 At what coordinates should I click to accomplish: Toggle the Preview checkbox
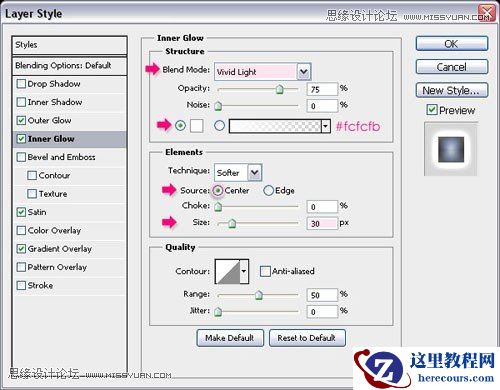tap(432, 110)
